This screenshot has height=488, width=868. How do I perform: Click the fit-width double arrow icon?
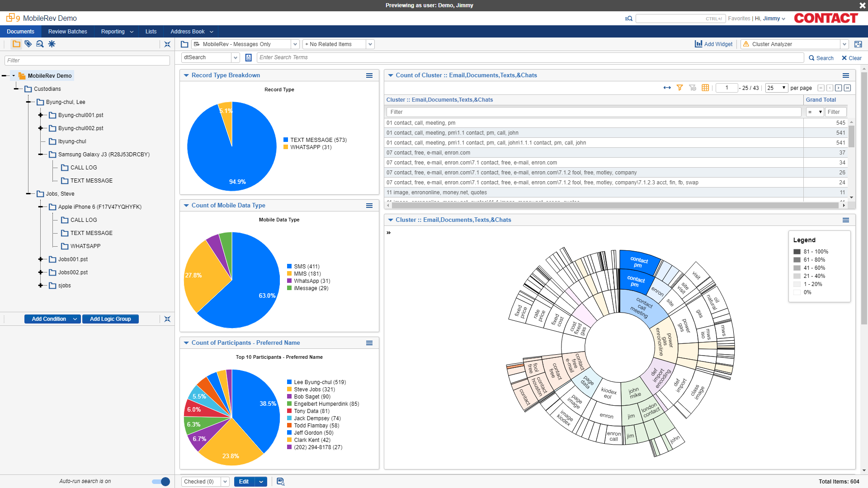pyautogui.click(x=667, y=88)
